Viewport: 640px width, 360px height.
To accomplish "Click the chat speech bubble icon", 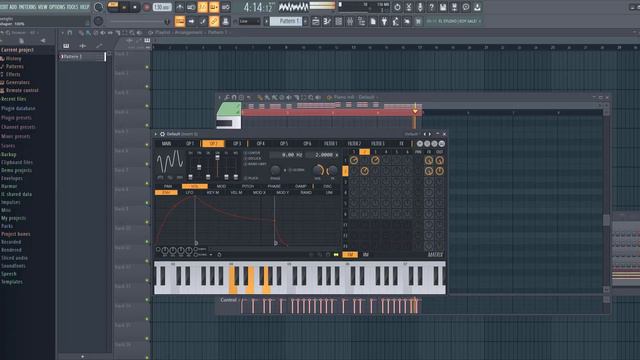I will [x=466, y=7].
